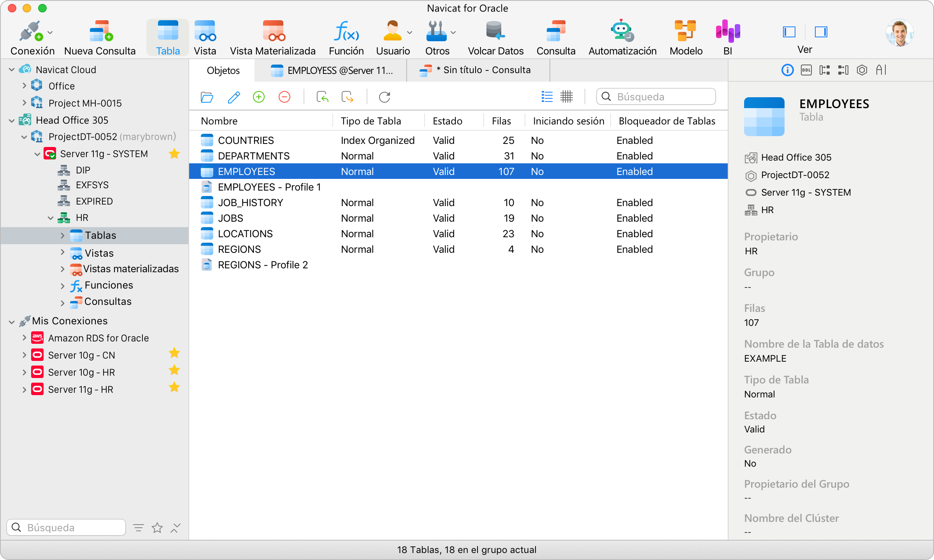Open the DDL panel icon

pyautogui.click(x=806, y=70)
